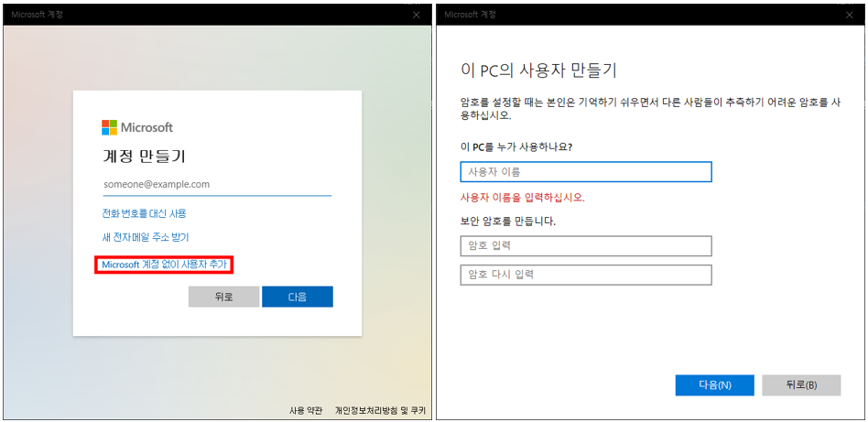The width and height of the screenshot is (868, 422).
Task: Close the left Microsoft 계정 window
Action: pos(417,15)
